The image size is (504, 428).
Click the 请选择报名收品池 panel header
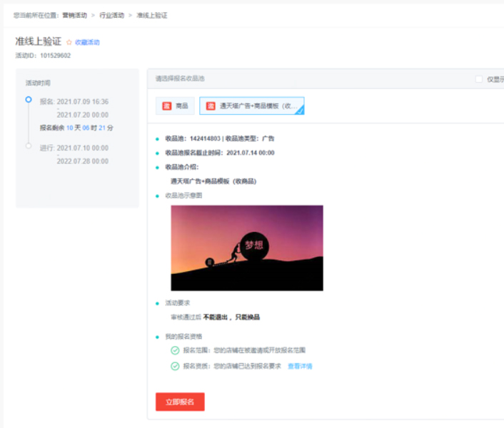coord(180,78)
